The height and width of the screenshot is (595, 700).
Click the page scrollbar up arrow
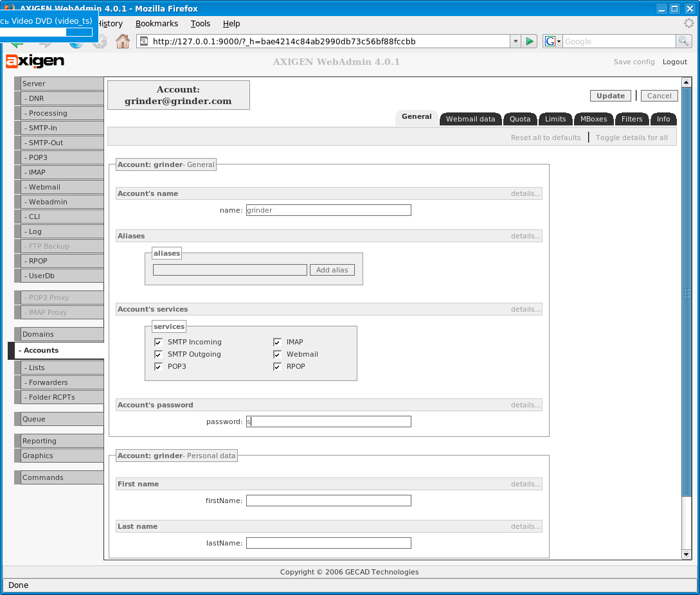click(686, 82)
